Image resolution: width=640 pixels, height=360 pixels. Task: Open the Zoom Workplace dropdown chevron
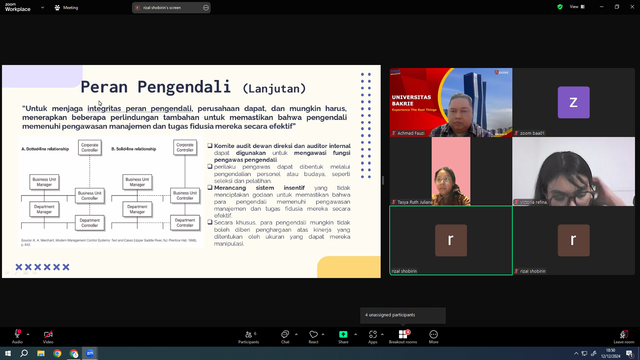click(42, 7)
